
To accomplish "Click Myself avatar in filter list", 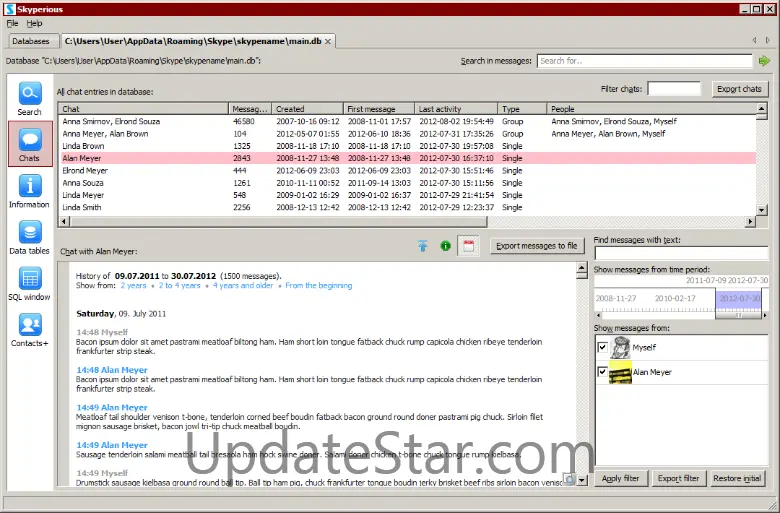I will [x=620, y=347].
